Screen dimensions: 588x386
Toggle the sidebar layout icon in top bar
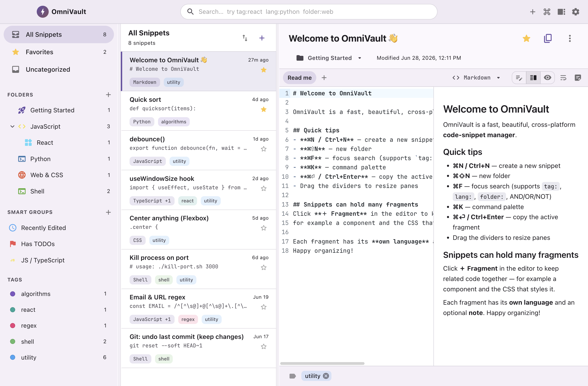click(561, 12)
